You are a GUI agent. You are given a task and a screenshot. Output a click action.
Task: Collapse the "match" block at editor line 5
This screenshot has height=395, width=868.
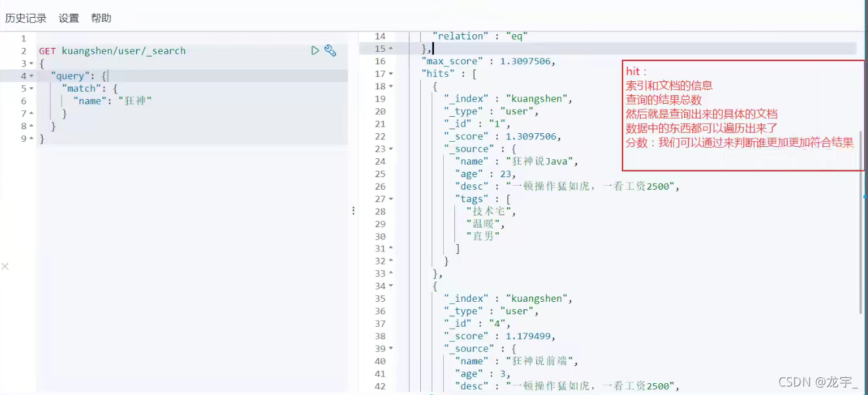31,89
